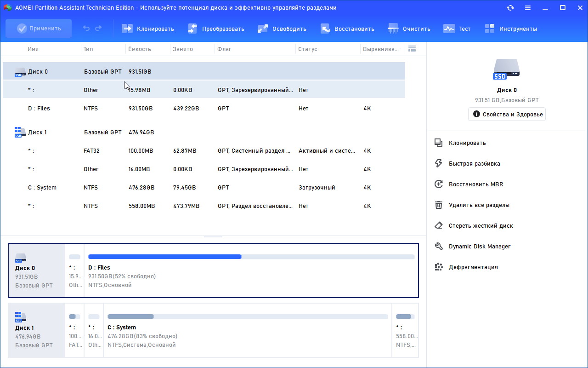Click the Восстановить MBR option
Viewport: 588px width, 368px height.
476,184
